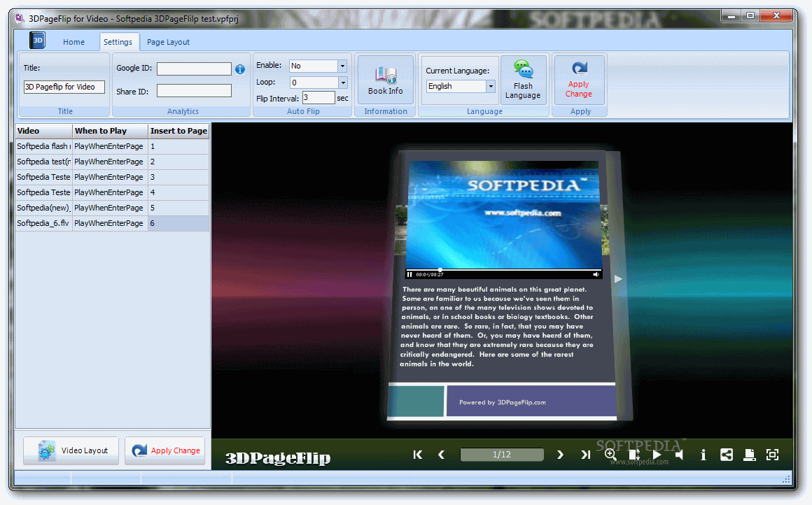The height and width of the screenshot is (505, 812).
Task: Maximize the 3DPageFlip window
Action: coord(750,16)
